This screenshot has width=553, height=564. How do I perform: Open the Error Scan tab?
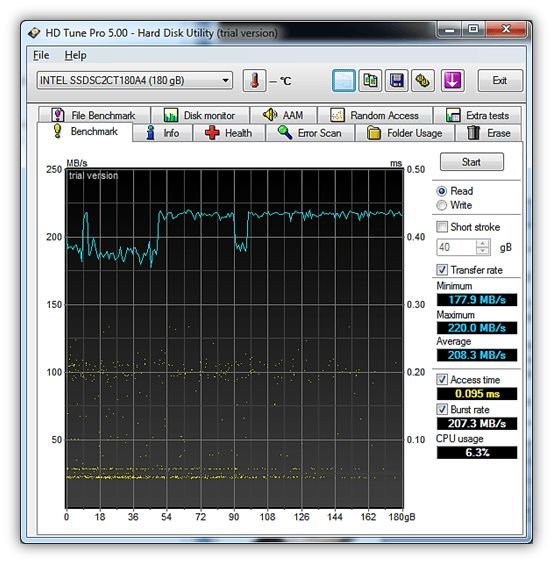point(310,133)
